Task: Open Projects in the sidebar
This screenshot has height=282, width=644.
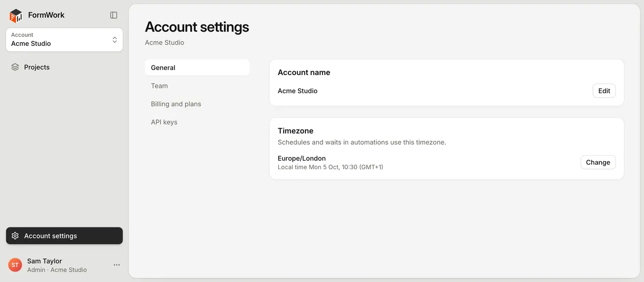Action: pyautogui.click(x=64, y=67)
